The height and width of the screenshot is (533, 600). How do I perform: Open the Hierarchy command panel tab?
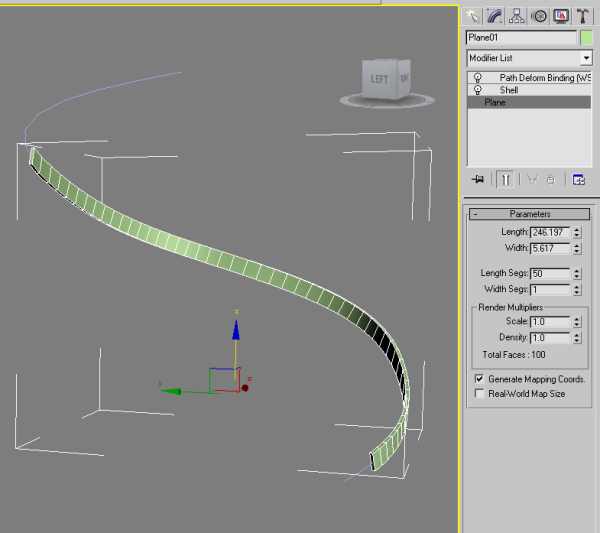[517, 16]
